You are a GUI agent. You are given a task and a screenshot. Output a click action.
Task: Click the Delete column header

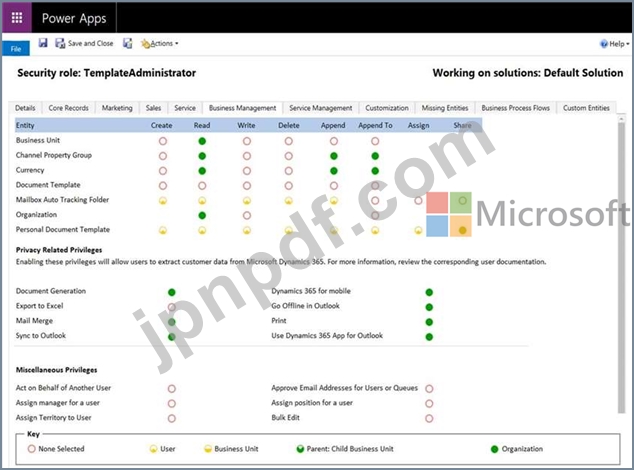click(289, 125)
